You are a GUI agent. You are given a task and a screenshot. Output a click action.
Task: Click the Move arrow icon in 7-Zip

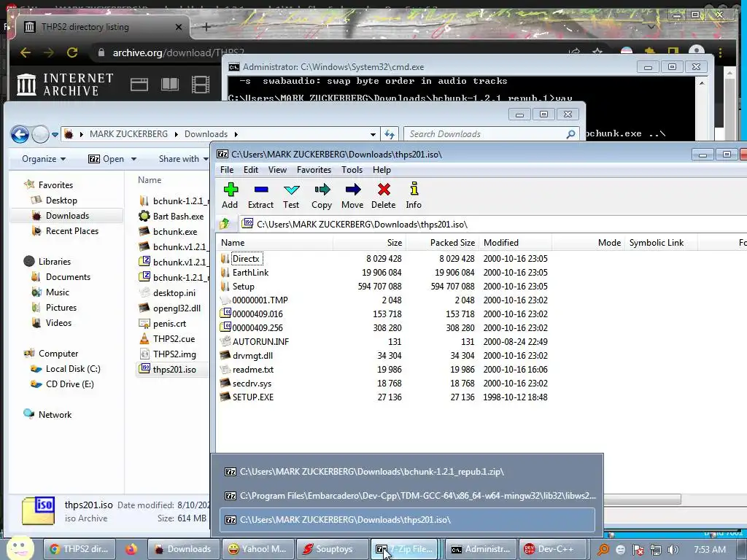[352, 195]
